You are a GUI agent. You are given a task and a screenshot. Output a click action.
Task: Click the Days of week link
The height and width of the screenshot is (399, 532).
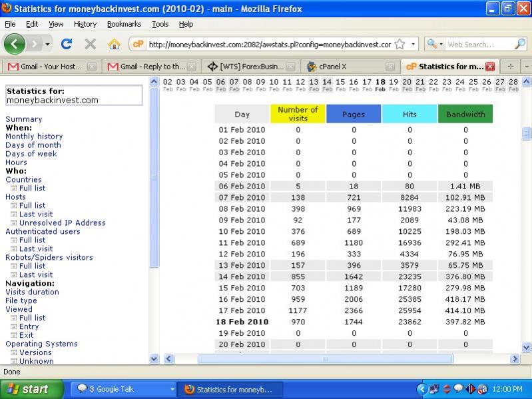31,154
